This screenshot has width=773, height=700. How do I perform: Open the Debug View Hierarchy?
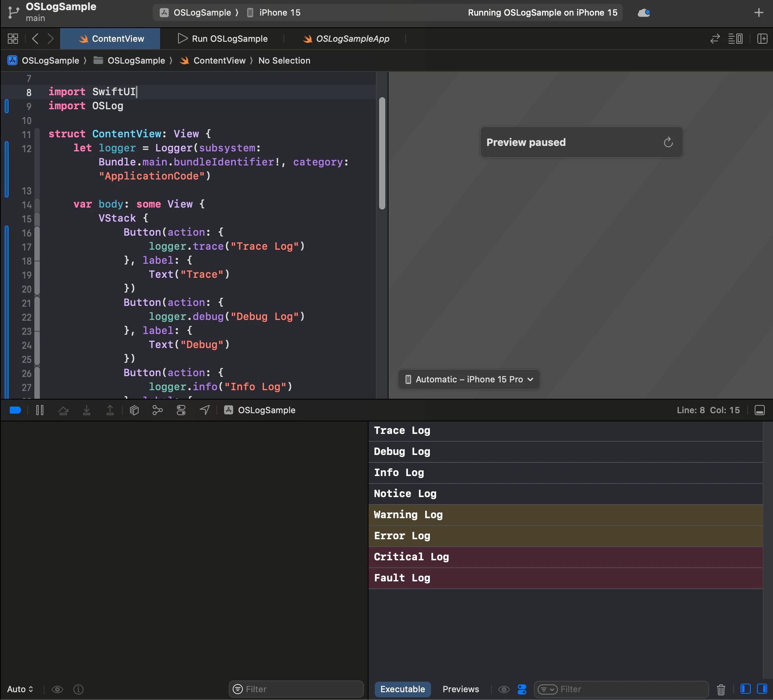(x=134, y=410)
